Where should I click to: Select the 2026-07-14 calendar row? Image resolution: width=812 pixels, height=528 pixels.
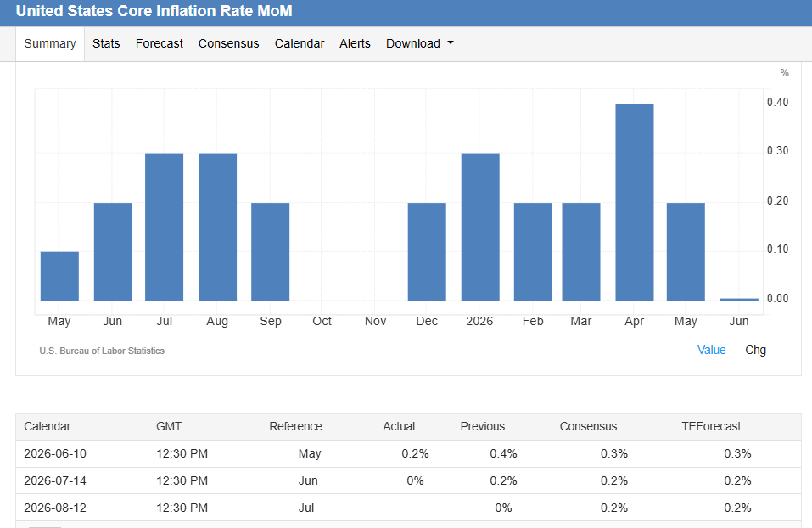pyautogui.click(x=408, y=480)
